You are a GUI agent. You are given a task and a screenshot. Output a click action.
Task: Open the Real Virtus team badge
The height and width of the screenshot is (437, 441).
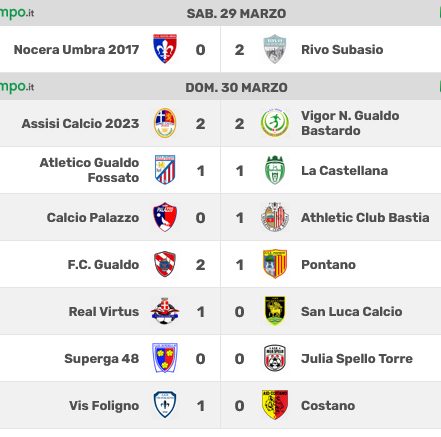(165, 311)
